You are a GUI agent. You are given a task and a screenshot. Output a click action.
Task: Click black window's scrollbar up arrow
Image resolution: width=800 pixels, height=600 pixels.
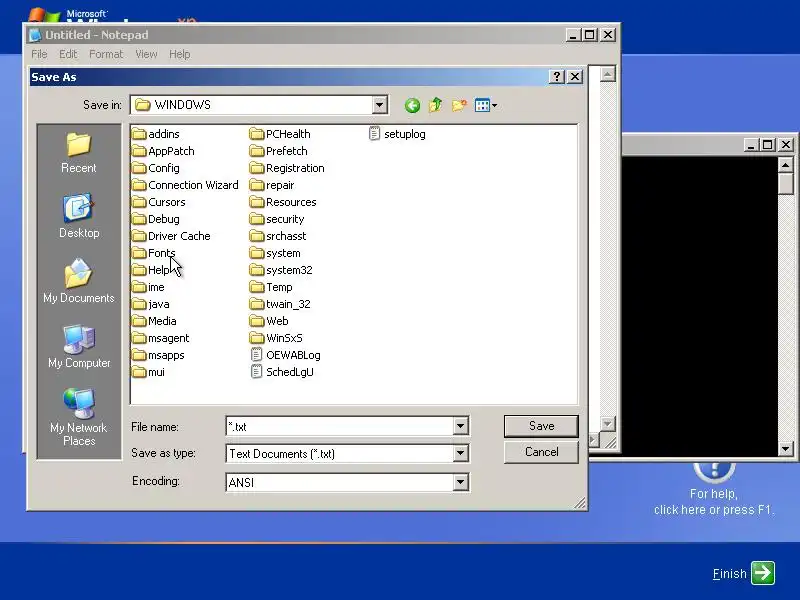click(786, 165)
